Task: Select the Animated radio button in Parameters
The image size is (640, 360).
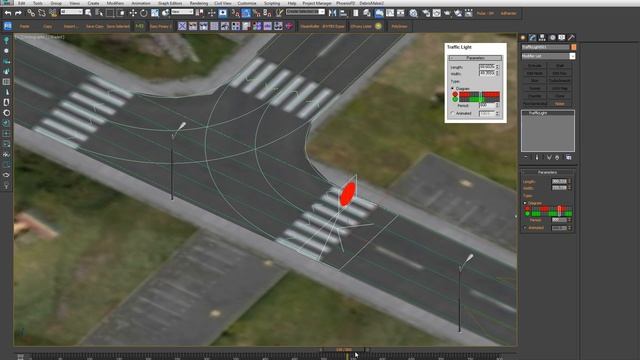Action: coord(525,228)
